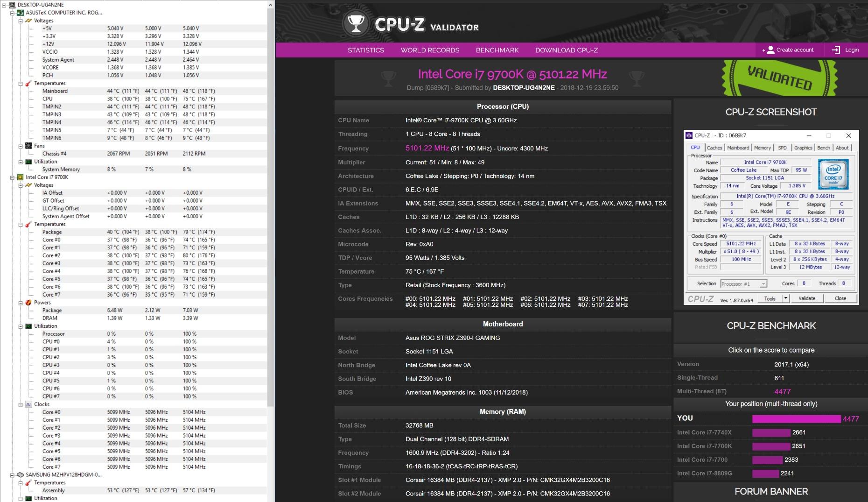
Task: Click the Asus ROG STRIX Z390-I GAMING model text
Action: pos(453,338)
